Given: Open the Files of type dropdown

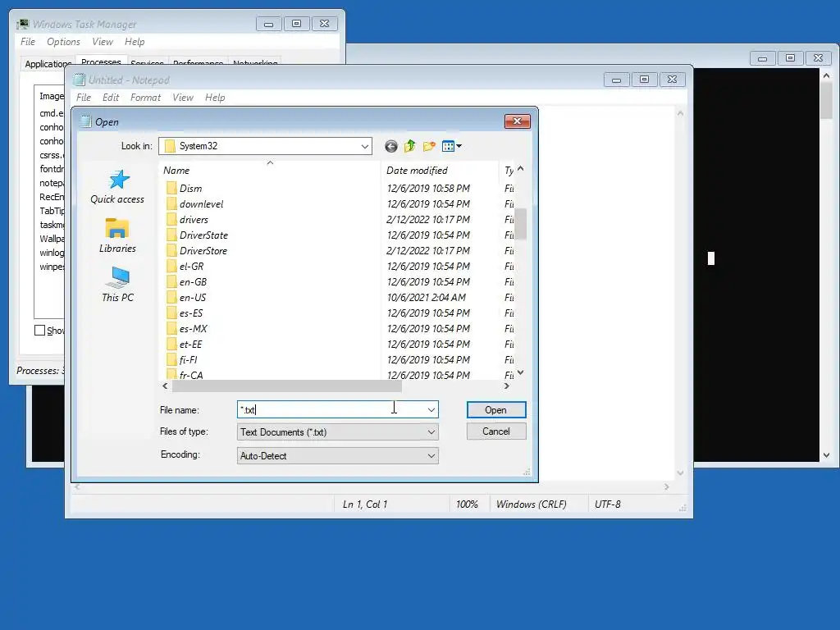Looking at the screenshot, I should 337,431.
